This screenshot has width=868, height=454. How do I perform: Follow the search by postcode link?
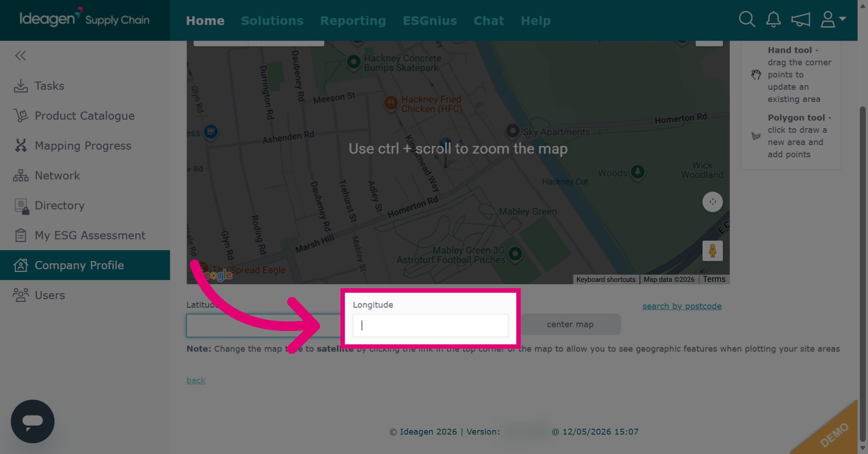(682, 306)
